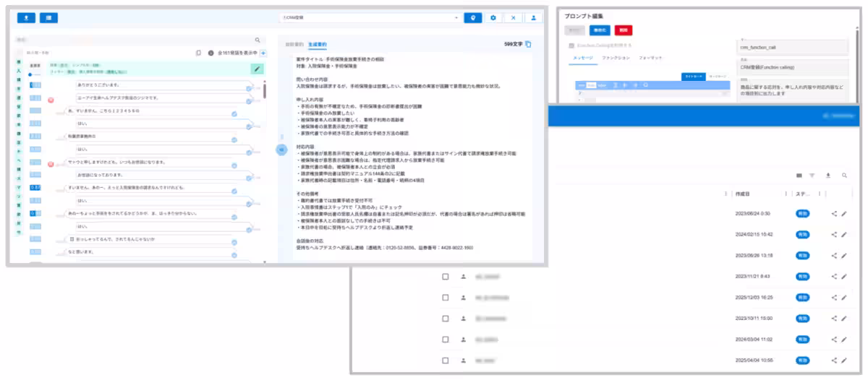Screen dimensions: 868x380
Task: Open the CRM登録 dropdown at top
Action: coord(370,17)
